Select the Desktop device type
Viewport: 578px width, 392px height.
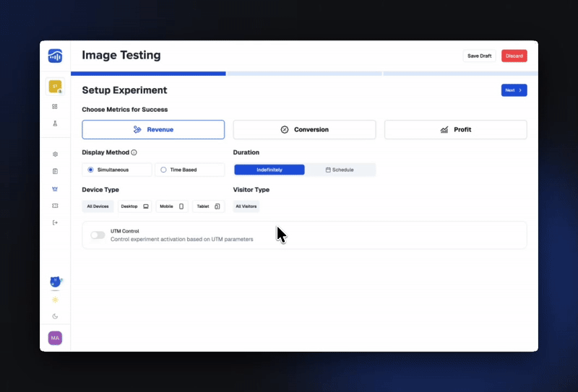click(x=134, y=206)
